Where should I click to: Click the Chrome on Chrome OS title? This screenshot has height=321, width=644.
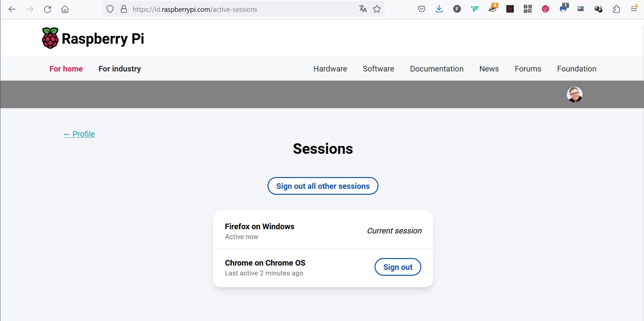pos(265,263)
